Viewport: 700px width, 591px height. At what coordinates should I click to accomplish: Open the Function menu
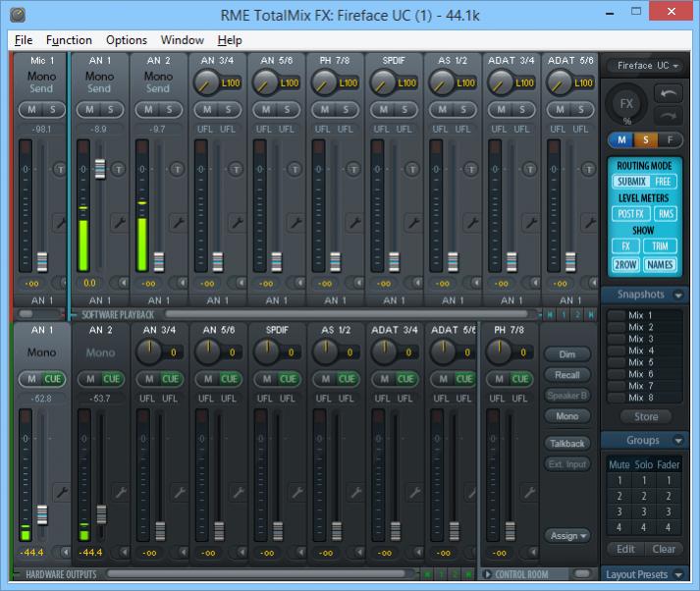(69, 40)
